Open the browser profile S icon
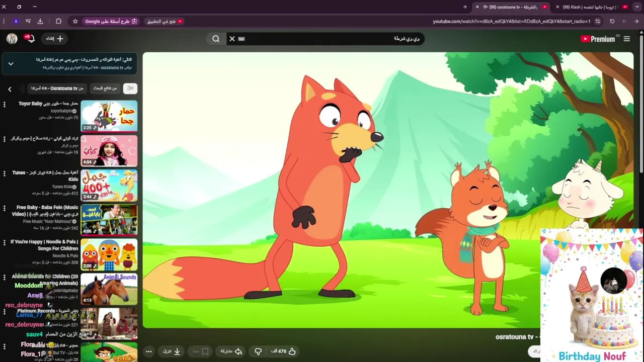The width and height of the screenshot is (644, 362). click(16, 21)
